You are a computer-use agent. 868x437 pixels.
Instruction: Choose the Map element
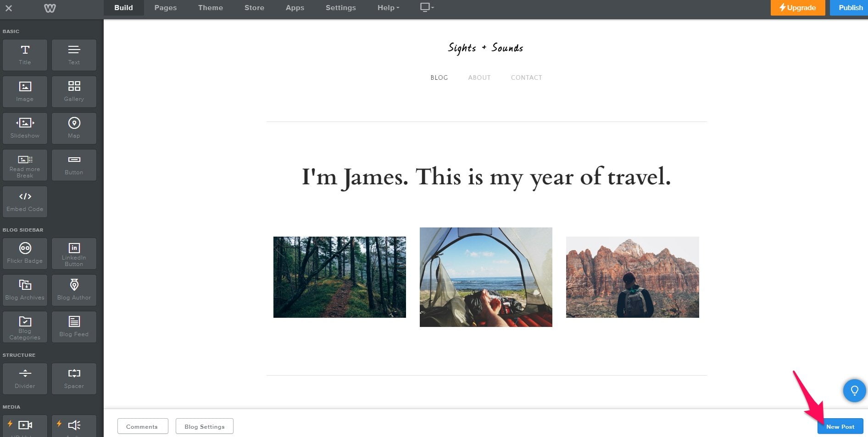[x=74, y=128]
